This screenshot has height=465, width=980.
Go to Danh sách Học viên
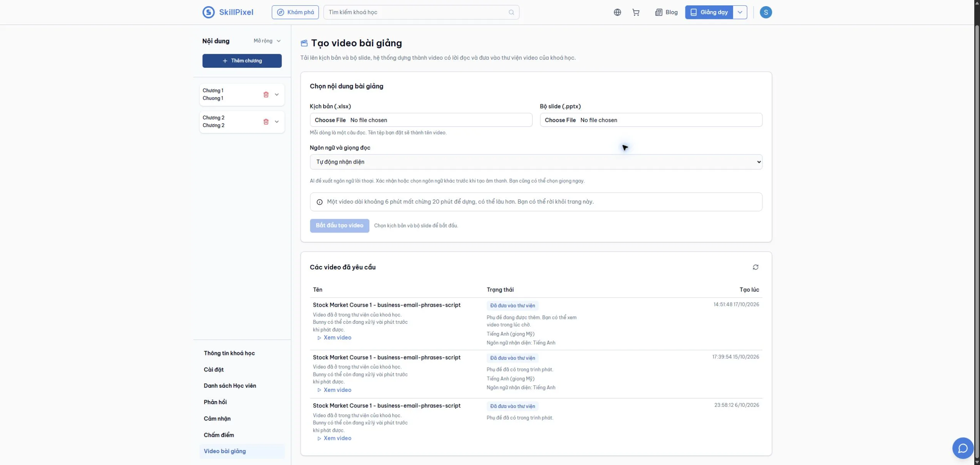click(x=230, y=386)
